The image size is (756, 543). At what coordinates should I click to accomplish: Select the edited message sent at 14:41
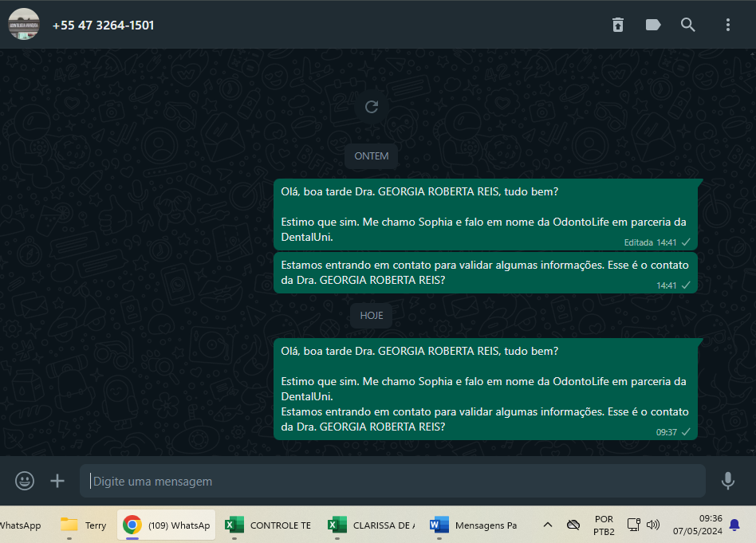coord(486,214)
